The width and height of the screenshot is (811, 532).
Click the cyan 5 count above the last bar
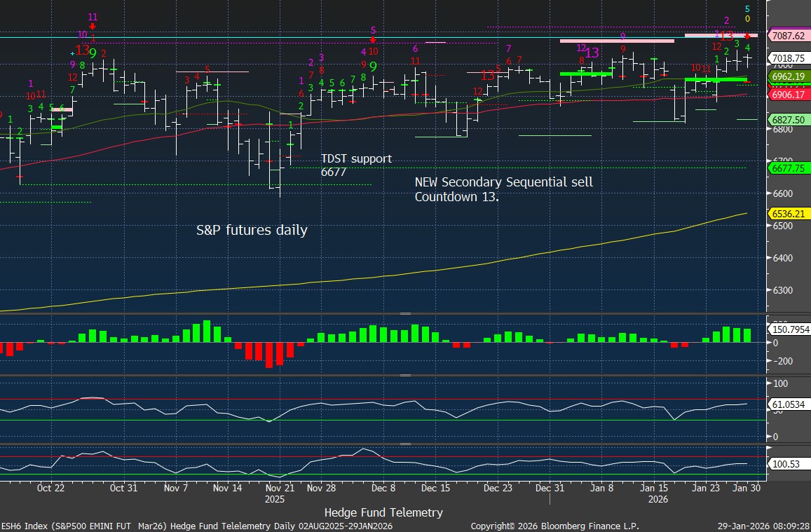pyautogui.click(x=747, y=9)
